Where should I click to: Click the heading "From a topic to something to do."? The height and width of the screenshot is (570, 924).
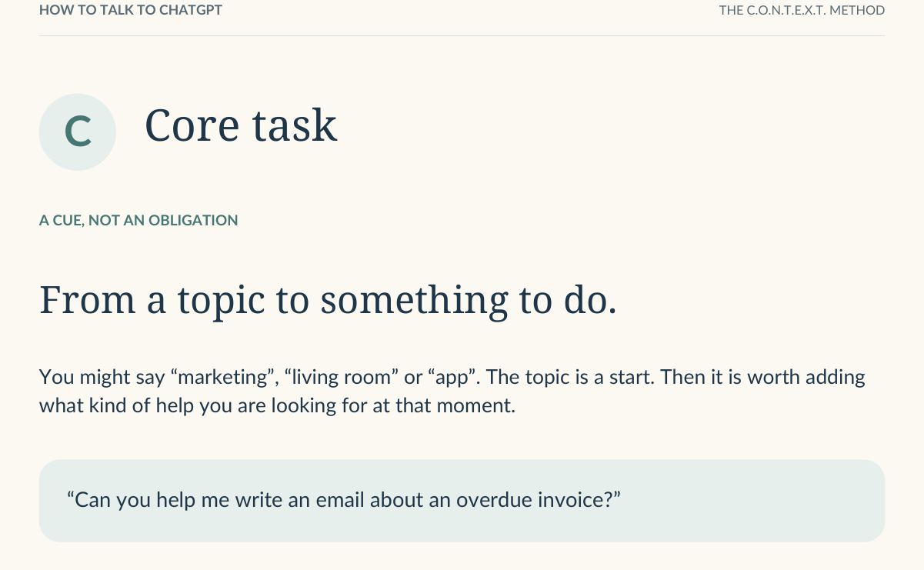328,300
